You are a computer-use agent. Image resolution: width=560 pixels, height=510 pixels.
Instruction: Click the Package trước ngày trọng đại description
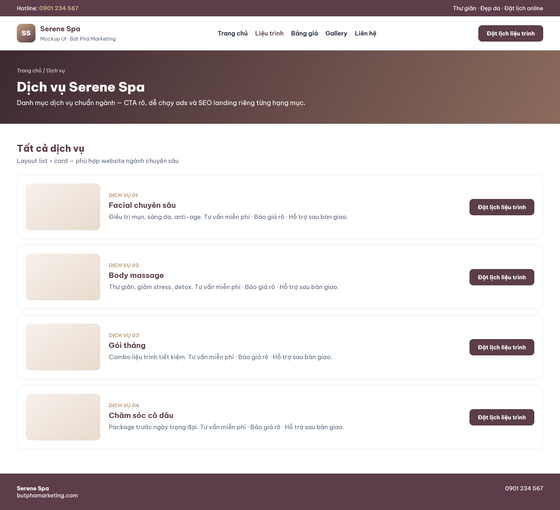(226, 427)
